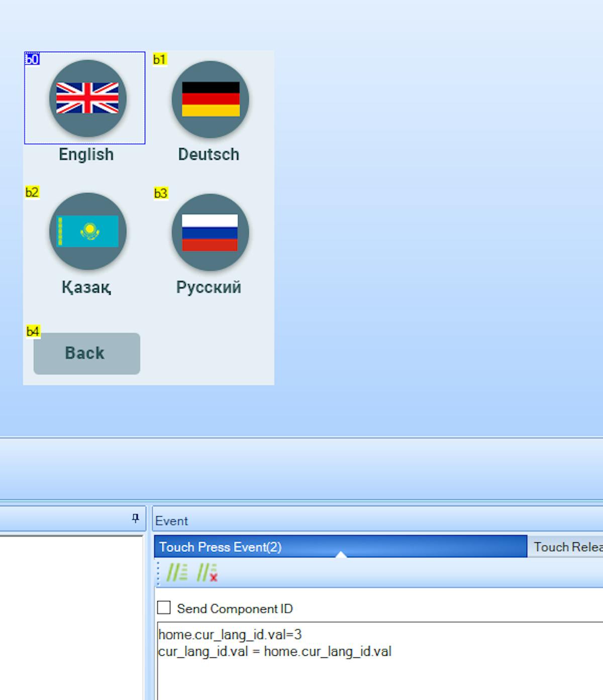The width and height of the screenshot is (603, 700).
Task: Click the Russian flag button
Action: click(x=210, y=232)
